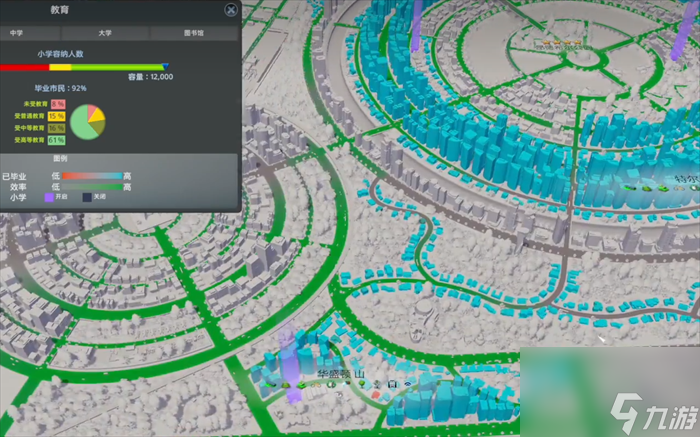Image resolution: width=700 pixels, height=437 pixels.
Task: Click the dark 关闭 legend swatch
Action: (x=87, y=197)
